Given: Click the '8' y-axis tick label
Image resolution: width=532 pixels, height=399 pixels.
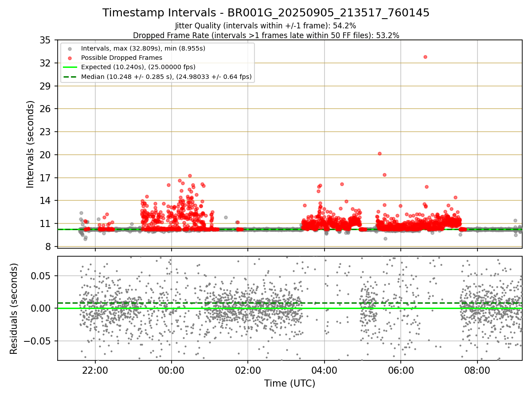Looking at the screenshot, I should click(48, 246).
